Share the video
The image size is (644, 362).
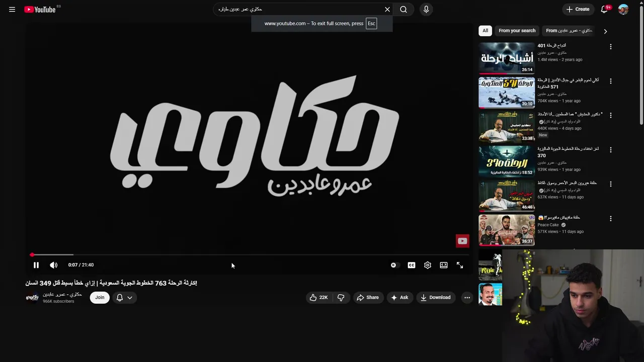coord(368,297)
